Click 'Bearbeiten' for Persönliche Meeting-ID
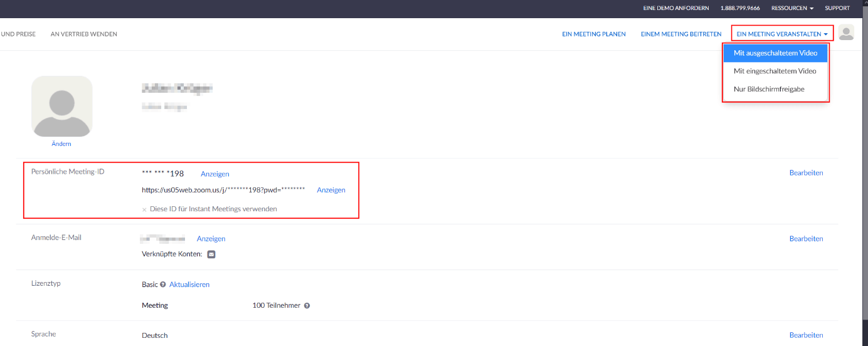 tap(807, 173)
